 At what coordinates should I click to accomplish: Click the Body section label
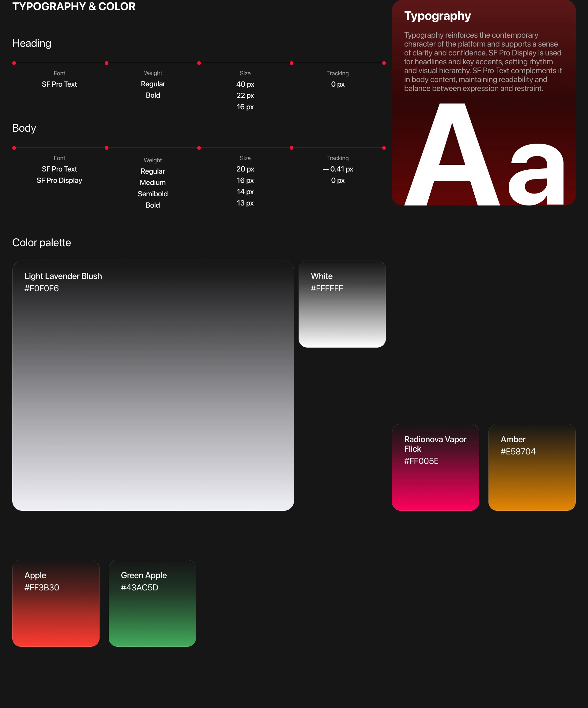pos(24,128)
